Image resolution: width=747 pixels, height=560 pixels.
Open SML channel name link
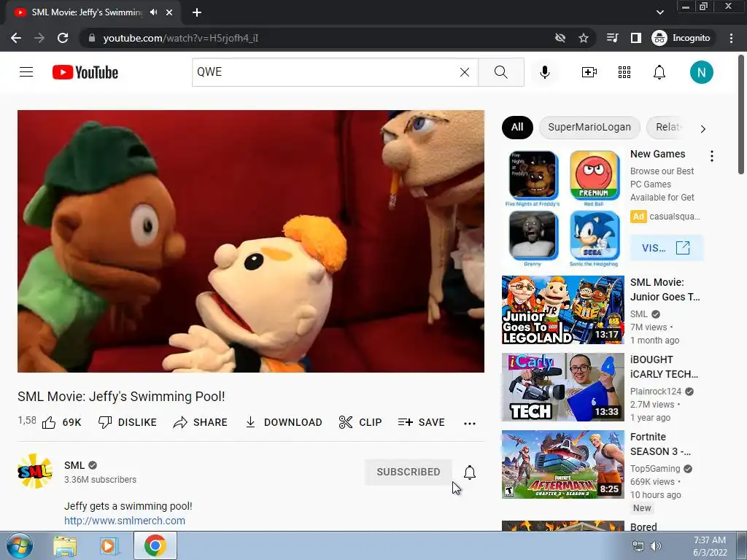coord(74,465)
